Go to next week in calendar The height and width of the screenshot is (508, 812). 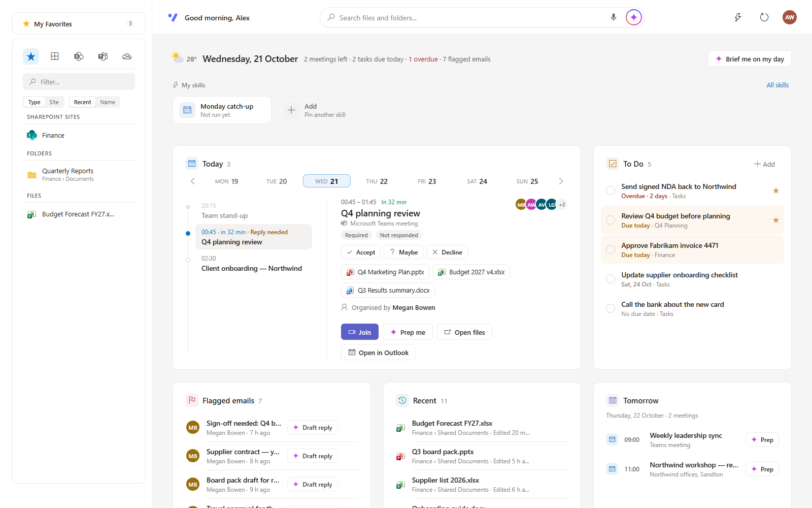pos(561,181)
